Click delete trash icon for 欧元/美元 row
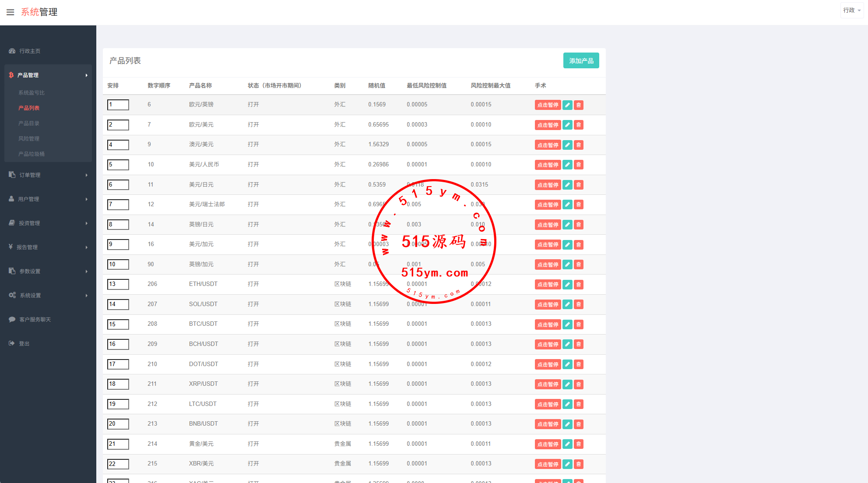 [579, 125]
